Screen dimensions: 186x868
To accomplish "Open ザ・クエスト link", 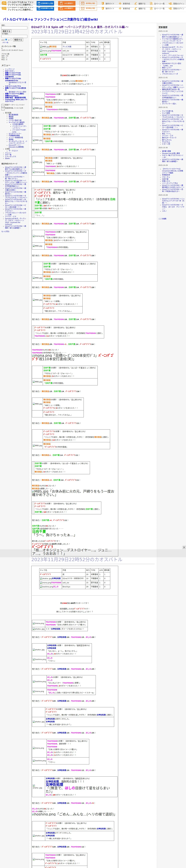I will point(13,151).
